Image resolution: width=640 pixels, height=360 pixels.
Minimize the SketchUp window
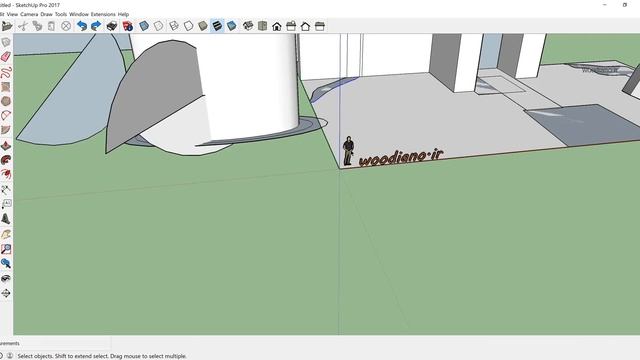click(x=605, y=5)
